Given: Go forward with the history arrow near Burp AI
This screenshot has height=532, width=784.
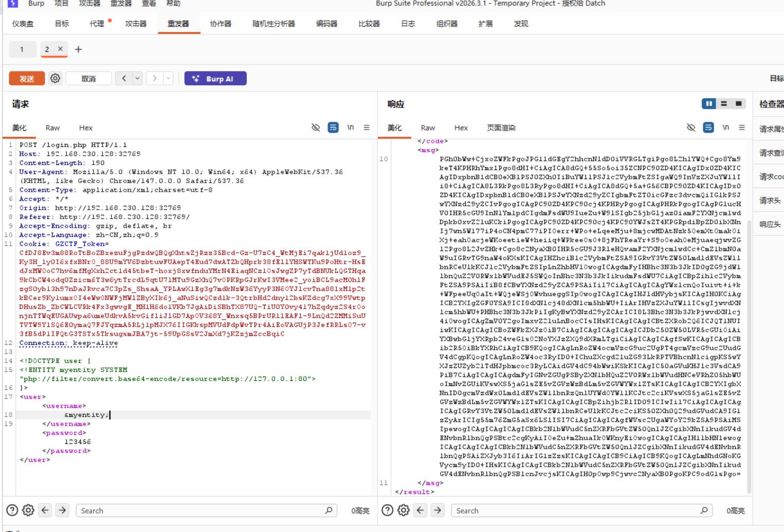Looking at the screenshot, I should [x=154, y=78].
